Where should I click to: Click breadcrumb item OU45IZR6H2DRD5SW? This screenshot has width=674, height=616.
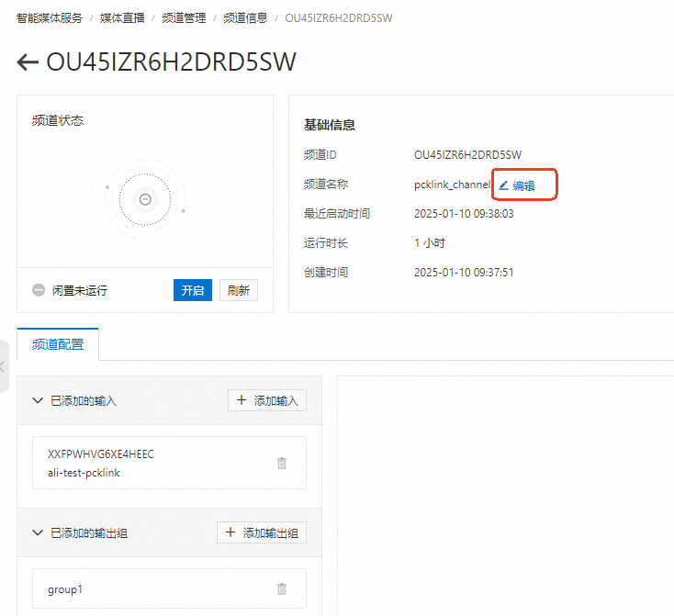(339, 18)
